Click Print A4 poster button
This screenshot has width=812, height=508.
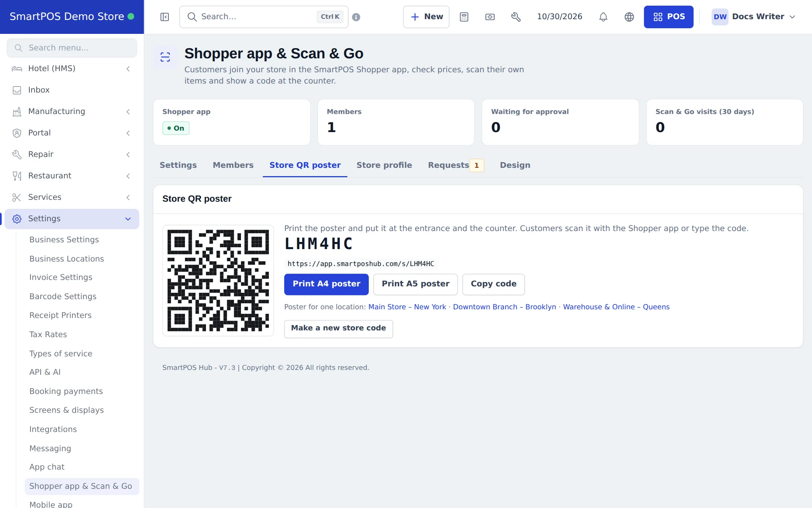click(x=326, y=284)
